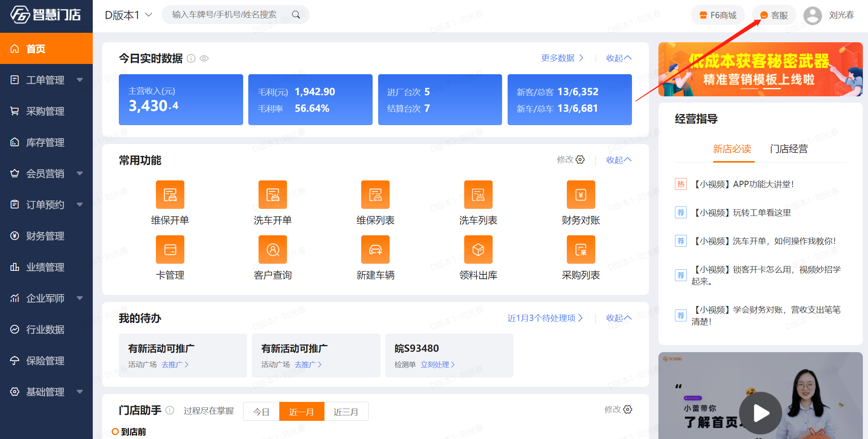The image size is (868, 439).
Task: Collapse the 常用功能 section
Action: tap(619, 160)
